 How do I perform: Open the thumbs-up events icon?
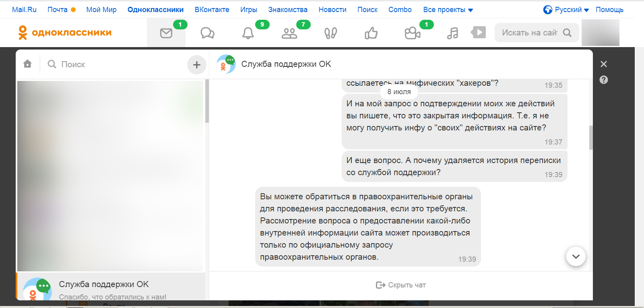coord(371,33)
